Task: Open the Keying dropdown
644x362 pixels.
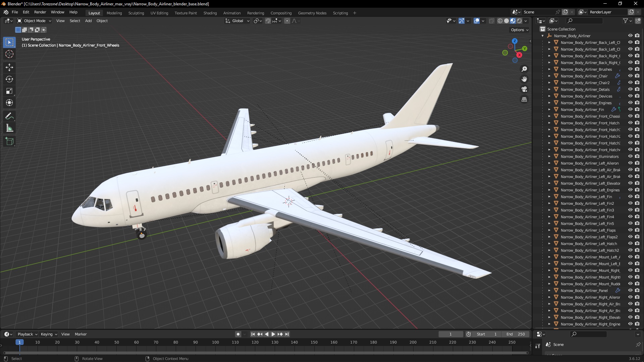Action: point(49,334)
